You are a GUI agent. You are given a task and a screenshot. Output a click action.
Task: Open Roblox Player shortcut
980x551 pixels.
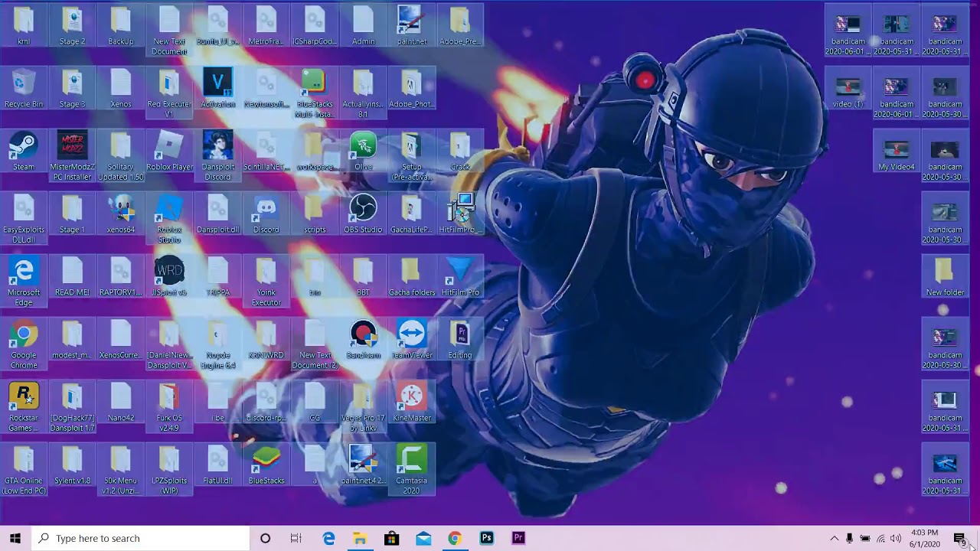(x=169, y=151)
